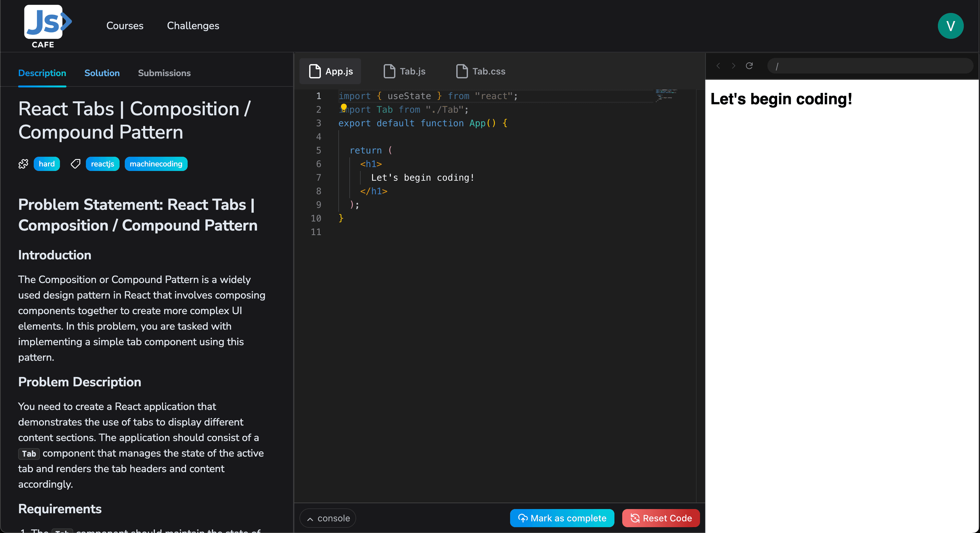Click the Tab.js file icon
Viewport: 980px width, 533px height.
389,71
